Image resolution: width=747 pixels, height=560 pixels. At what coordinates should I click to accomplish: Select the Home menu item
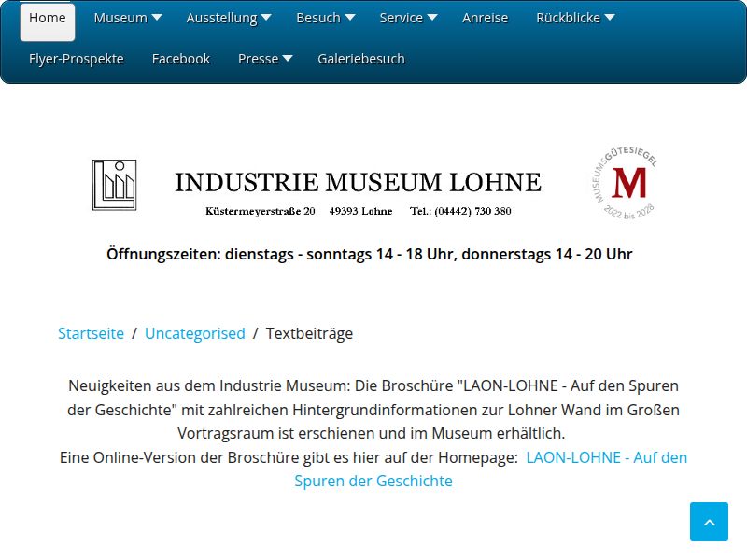48,18
